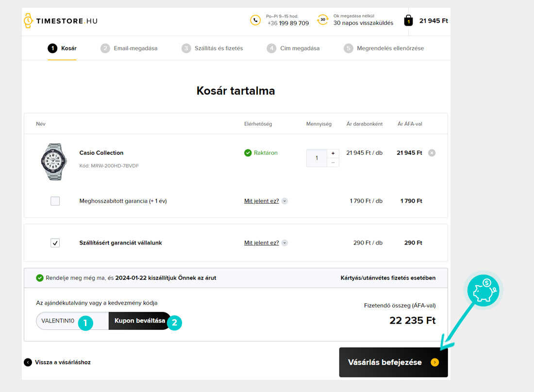Click the Ár ÁFA-val column header
The height and width of the screenshot is (392, 534).
pos(410,124)
